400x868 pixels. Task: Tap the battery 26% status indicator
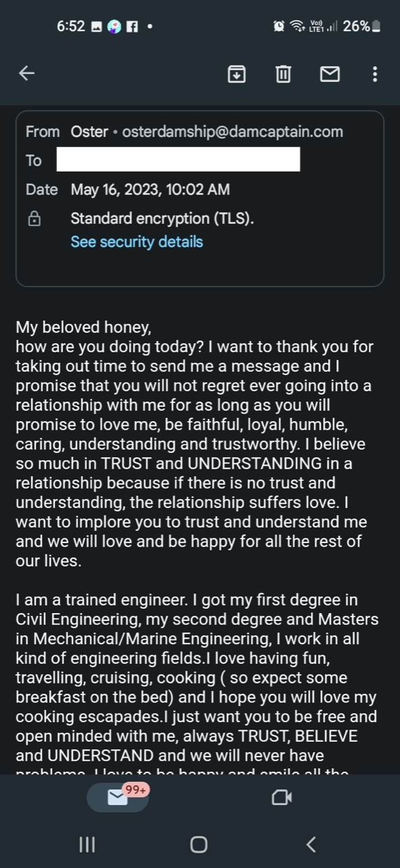click(x=361, y=26)
